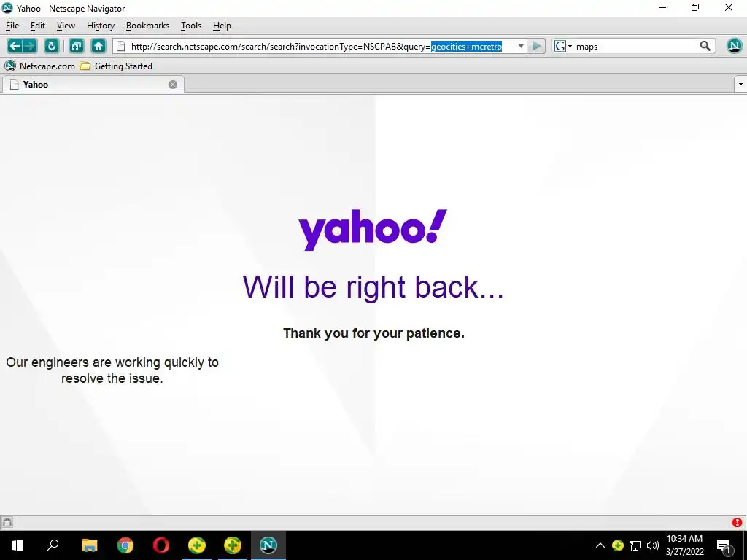This screenshot has height=560, width=747.
Task: Open the History menu
Action: [101, 26]
